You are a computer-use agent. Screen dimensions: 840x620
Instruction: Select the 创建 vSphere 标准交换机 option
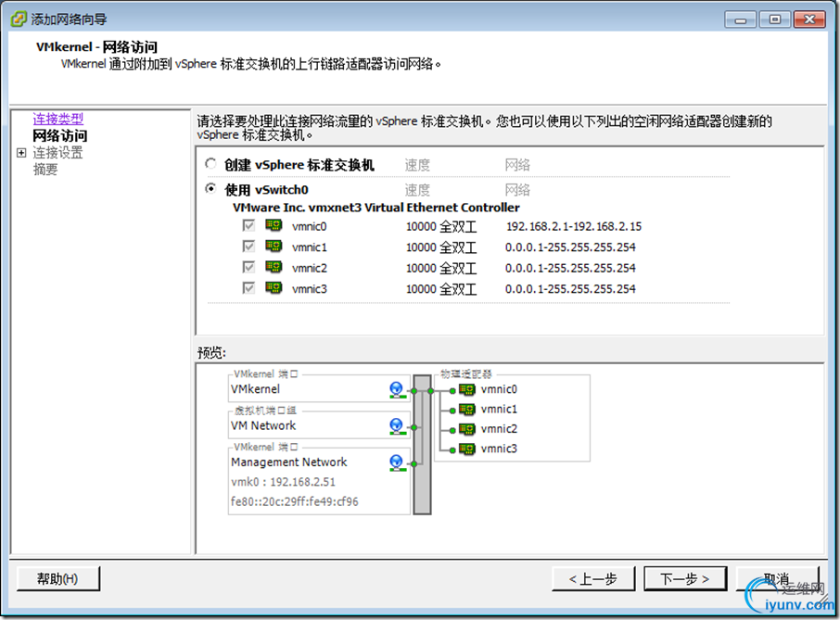210,163
